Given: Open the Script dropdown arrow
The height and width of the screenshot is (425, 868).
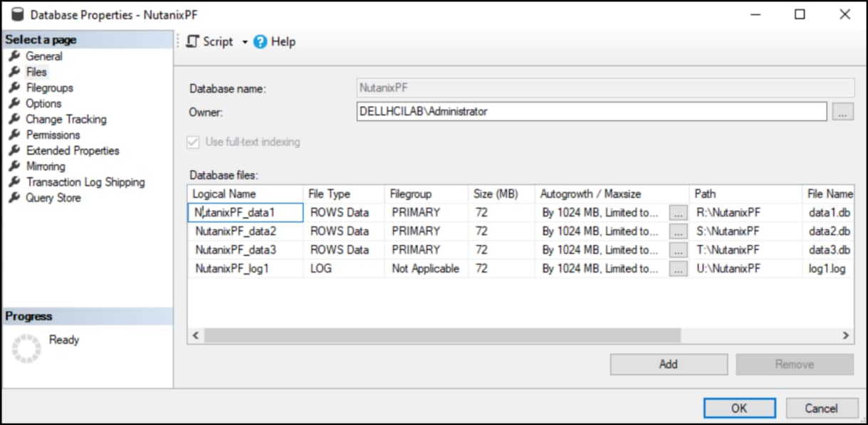Looking at the screenshot, I should [x=245, y=42].
